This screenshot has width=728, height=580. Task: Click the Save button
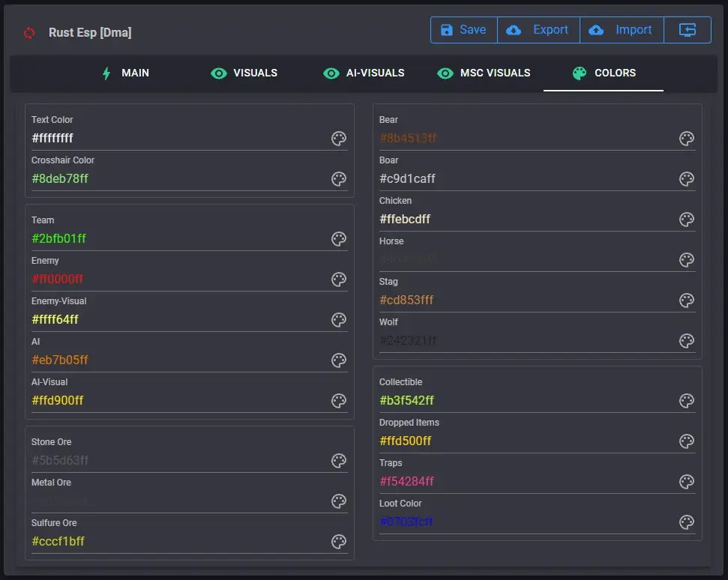pyautogui.click(x=463, y=29)
